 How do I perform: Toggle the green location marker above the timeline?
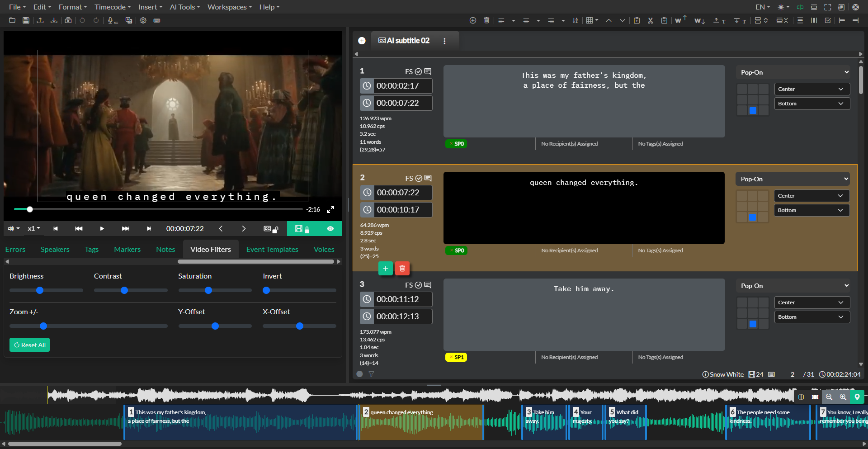(857, 397)
